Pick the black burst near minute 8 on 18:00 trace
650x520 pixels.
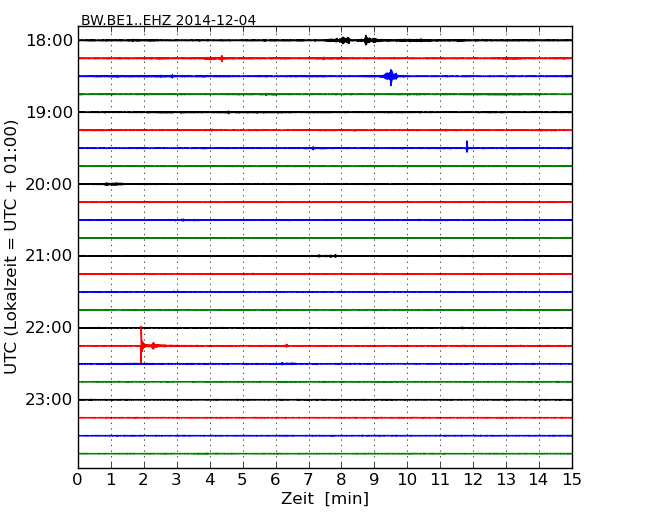pos(344,40)
